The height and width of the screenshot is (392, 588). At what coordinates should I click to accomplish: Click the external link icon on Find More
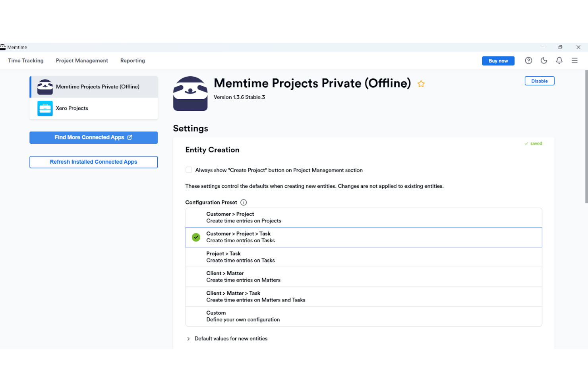[x=130, y=137]
